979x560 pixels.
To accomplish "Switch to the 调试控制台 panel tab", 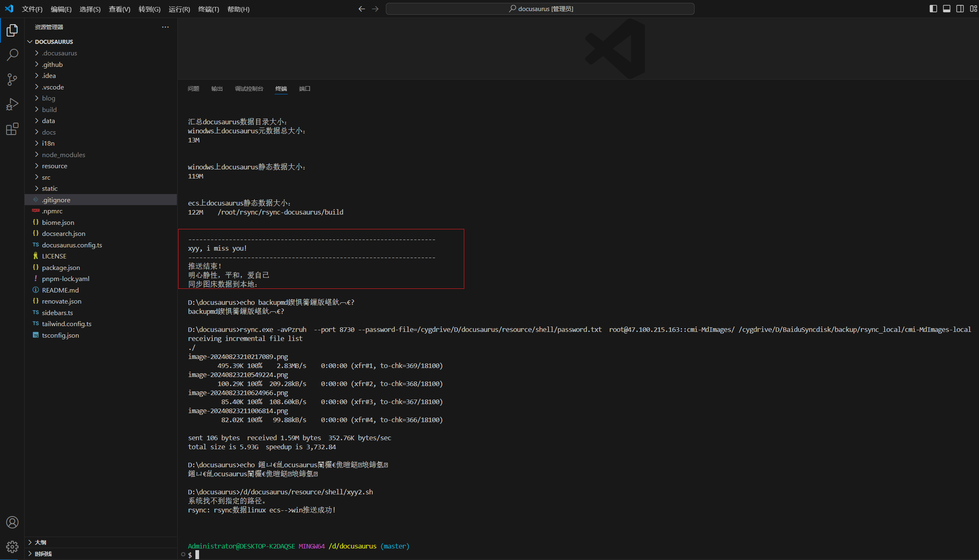I will (x=249, y=89).
